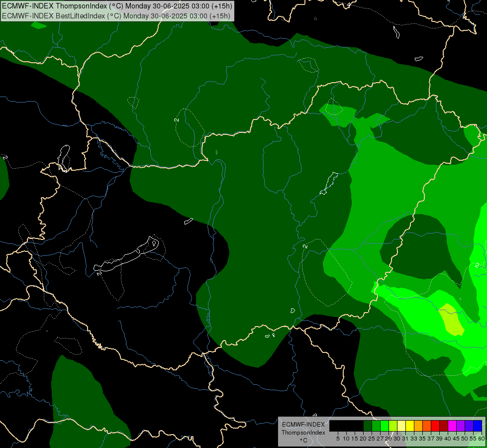The width and height of the screenshot is (487, 448).
Task: Select the orange 33–35 legend swatch
Action: click(x=418, y=426)
